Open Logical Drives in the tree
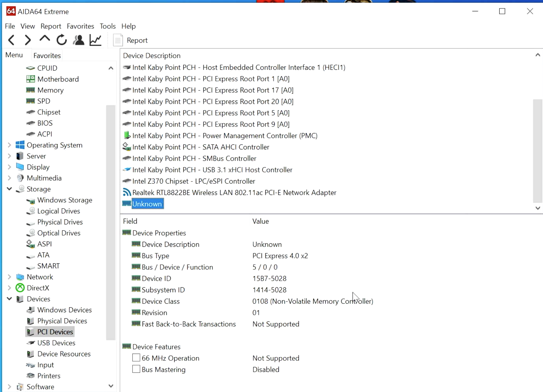 (58, 211)
